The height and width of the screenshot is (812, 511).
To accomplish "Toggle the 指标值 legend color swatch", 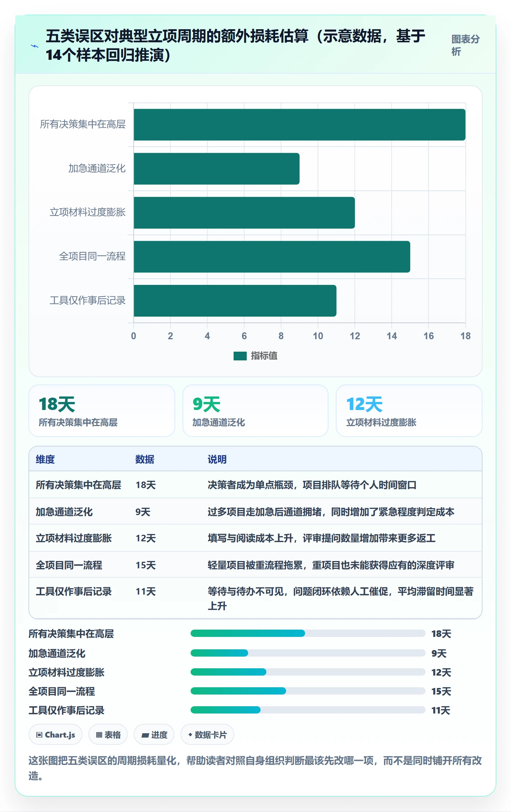I will click(240, 356).
